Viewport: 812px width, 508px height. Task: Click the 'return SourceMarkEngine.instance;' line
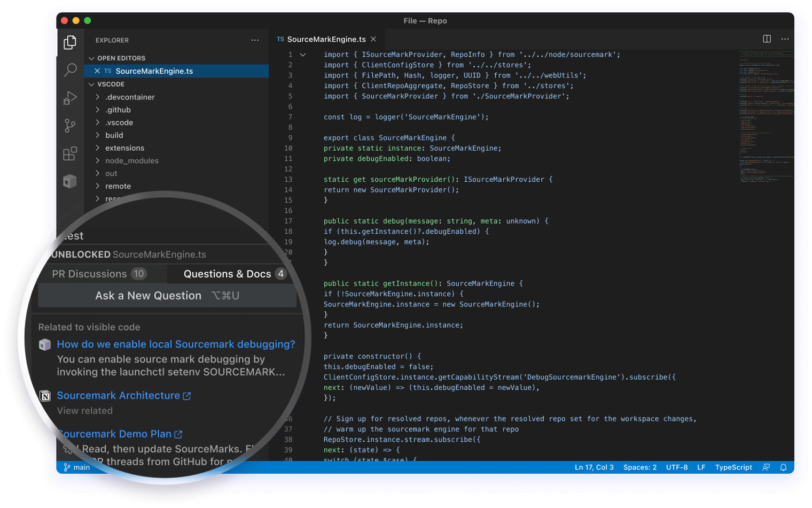[394, 325]
